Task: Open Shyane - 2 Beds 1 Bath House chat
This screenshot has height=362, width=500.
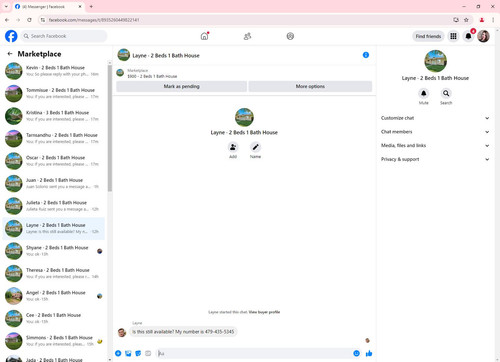Action: [x=54, y=251]
